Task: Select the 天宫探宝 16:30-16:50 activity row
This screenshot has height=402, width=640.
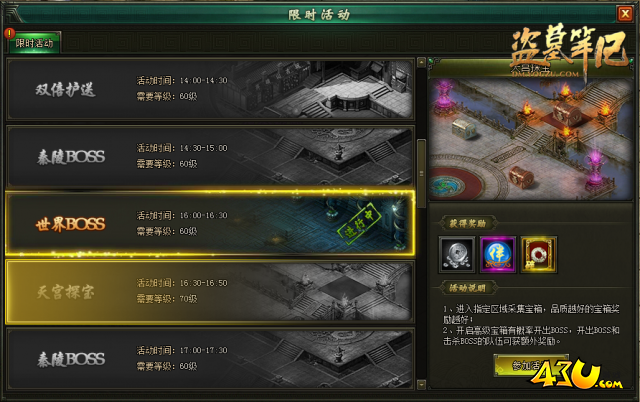Action: 210,291
